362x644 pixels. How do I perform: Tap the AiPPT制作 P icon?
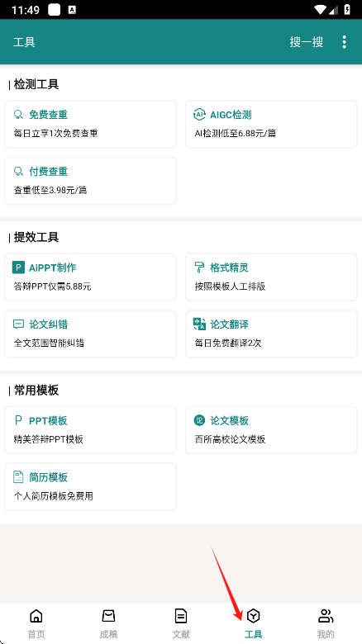tap(18, 268)
